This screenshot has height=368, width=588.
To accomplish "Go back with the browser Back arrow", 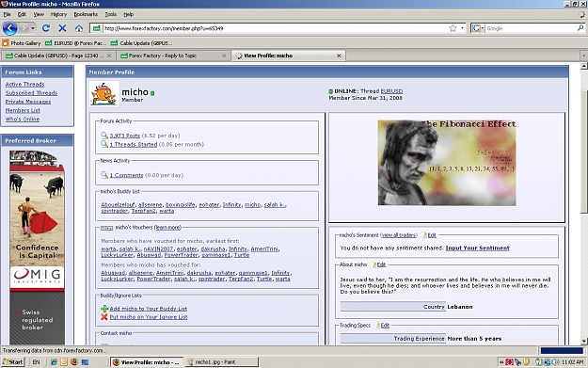I will click(10, 28).
